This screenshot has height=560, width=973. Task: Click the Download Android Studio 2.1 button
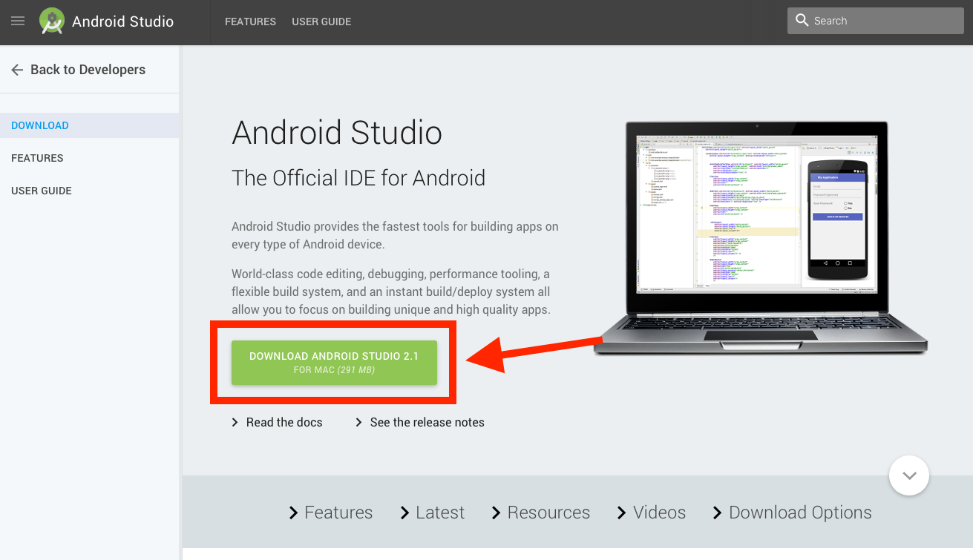point(334,363)
